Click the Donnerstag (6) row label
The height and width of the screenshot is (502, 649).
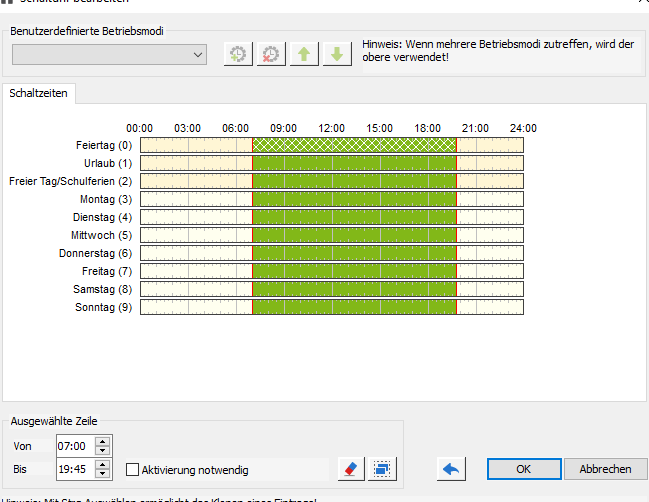coord(96,254)
